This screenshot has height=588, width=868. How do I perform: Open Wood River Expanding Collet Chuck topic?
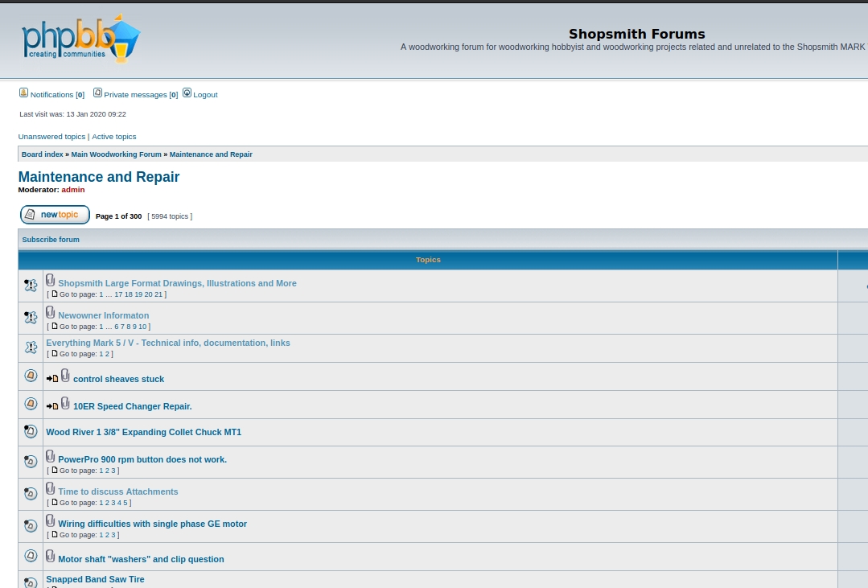coord(143,433)
